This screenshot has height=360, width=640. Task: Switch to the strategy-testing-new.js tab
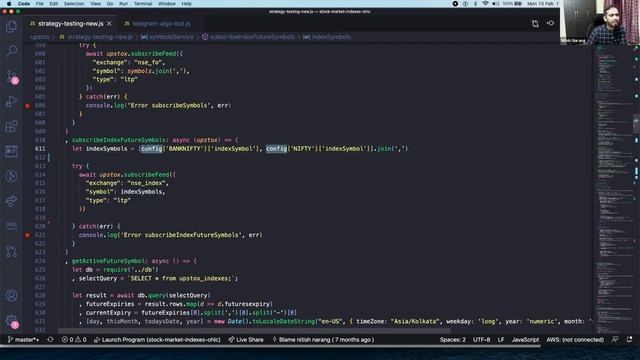70,24
